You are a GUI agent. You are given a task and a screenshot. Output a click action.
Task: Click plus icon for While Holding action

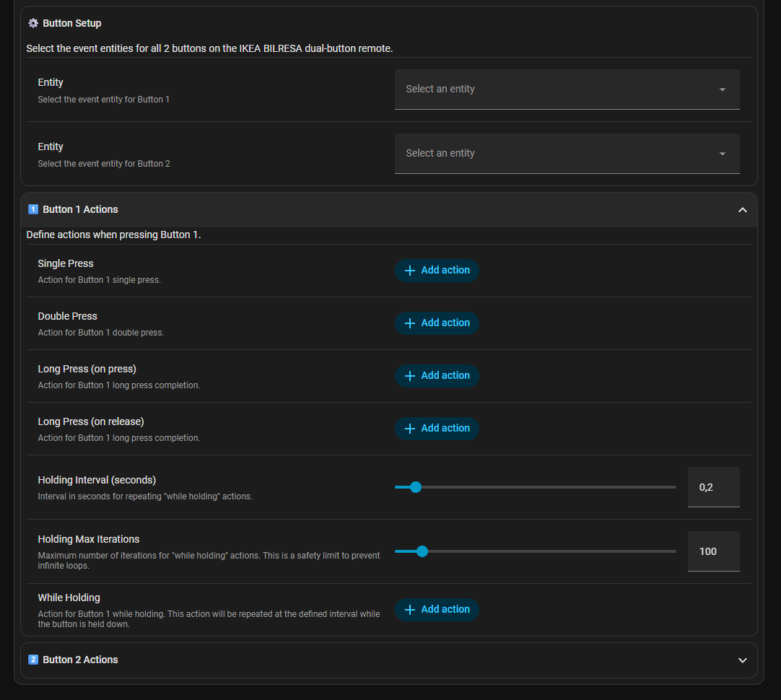(410, 610)
